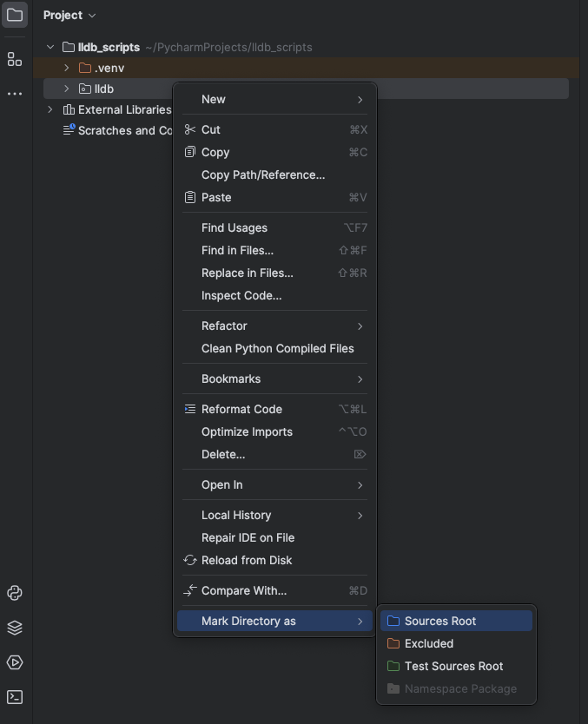Collapse the lldb_scripts project root
Image resolution: width=588 pixels, height=724 pixels.
click(x=50, y=47)
